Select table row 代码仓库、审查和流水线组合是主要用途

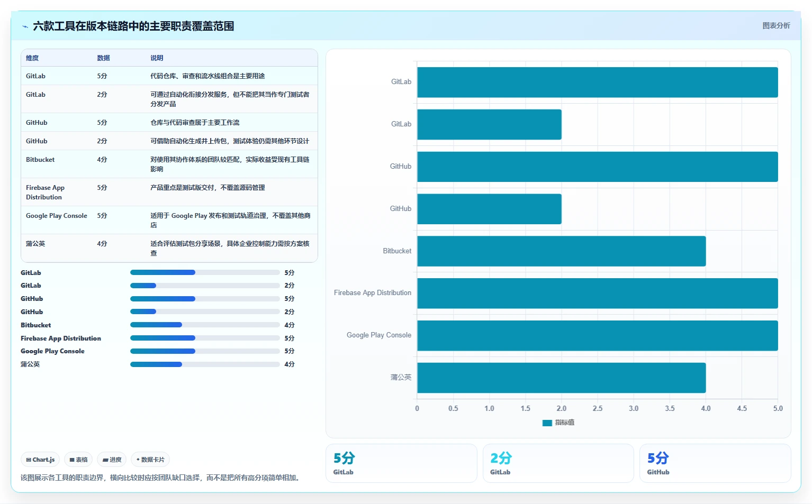point(169,76)
